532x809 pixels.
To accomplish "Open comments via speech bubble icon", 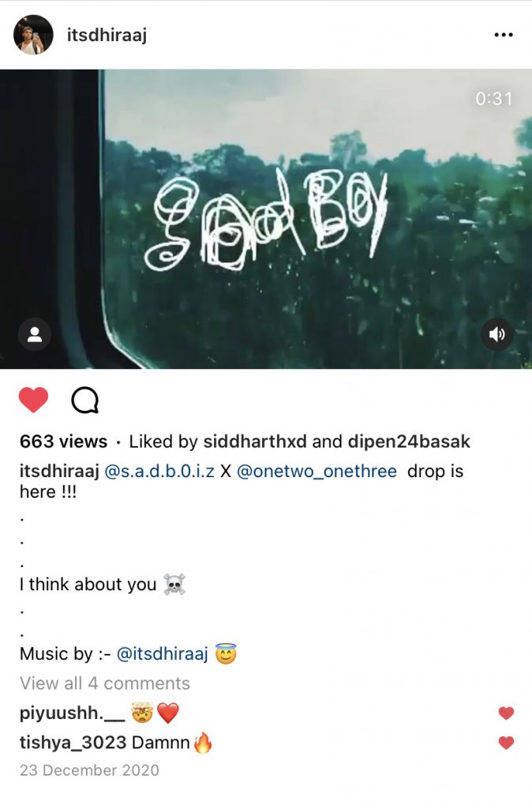I will point(84,401).
